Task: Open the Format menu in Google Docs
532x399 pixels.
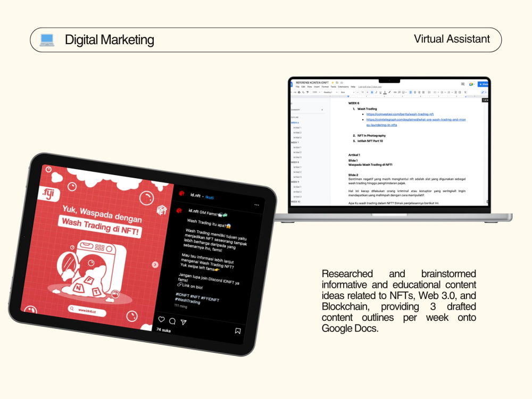Action: click(325, 87)
